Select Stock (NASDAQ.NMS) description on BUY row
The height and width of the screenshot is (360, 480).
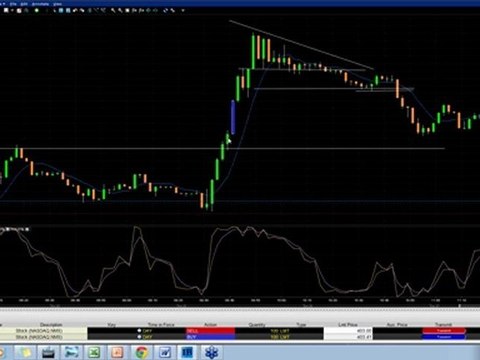pyautogui.click(x=39, y=337)
